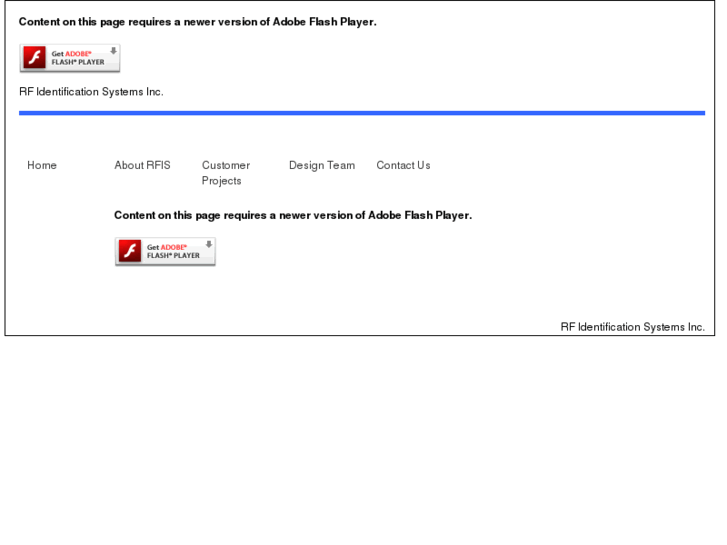Open the Contact Us page
727x545 pixels.
click(x=403, y=165)
